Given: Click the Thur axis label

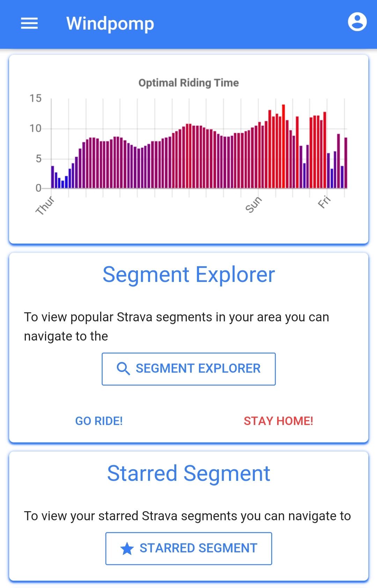Looking at the screenshot, I should [x=45, y=205].
